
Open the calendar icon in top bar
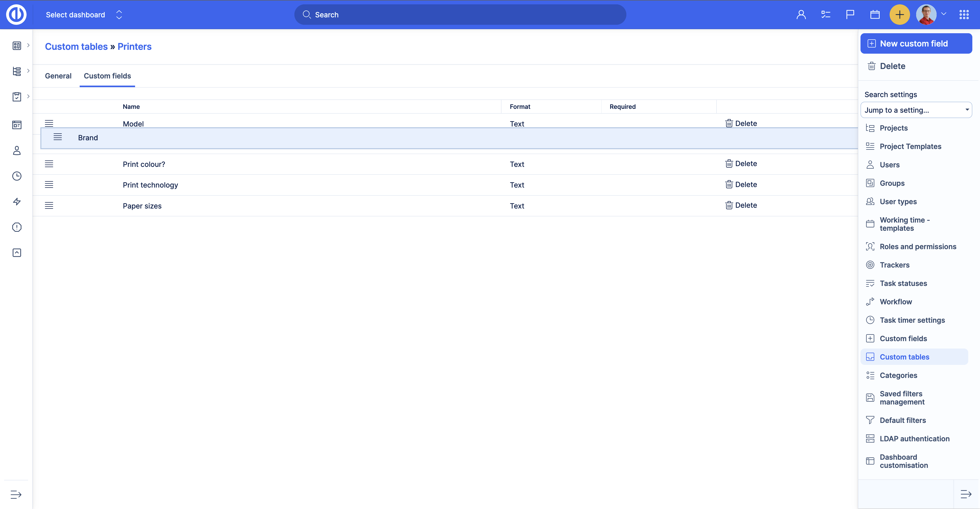pos(875,15)
